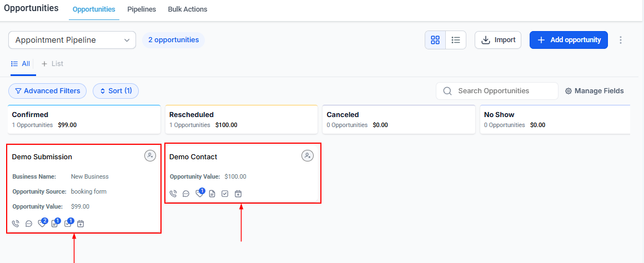Open conversation icon on Demo Contact card

pyautogui.click(x=186, y=194)
